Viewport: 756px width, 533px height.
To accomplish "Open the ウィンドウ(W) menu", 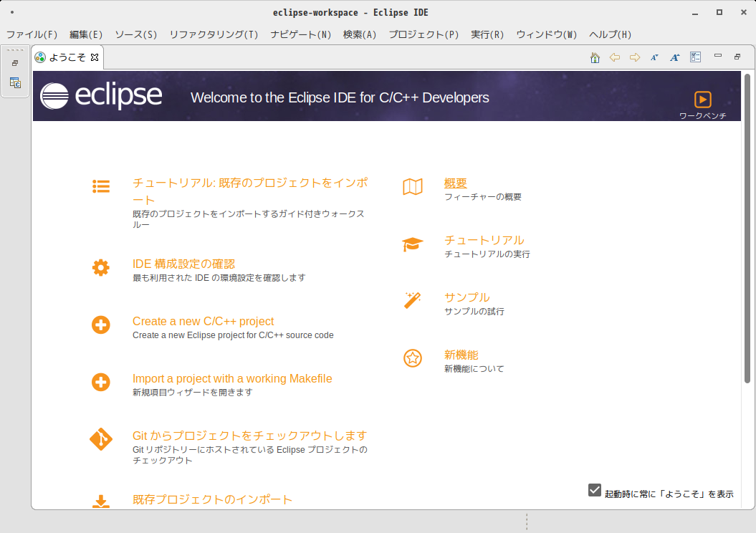I will [x=547, y=34].
